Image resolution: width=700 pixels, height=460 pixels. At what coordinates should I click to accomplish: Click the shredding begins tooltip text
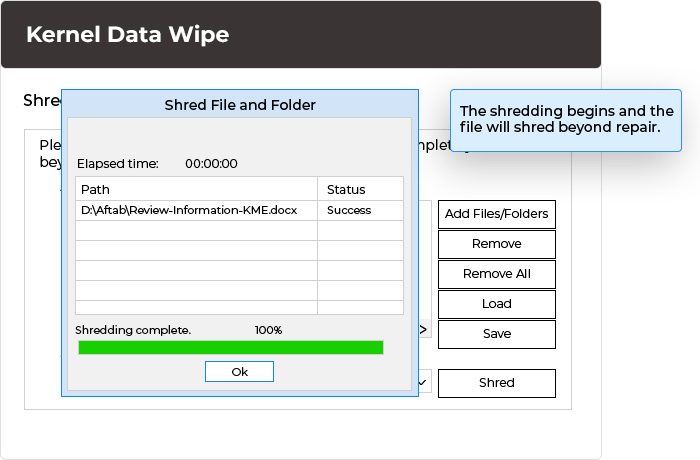click(x=567, y=119)
